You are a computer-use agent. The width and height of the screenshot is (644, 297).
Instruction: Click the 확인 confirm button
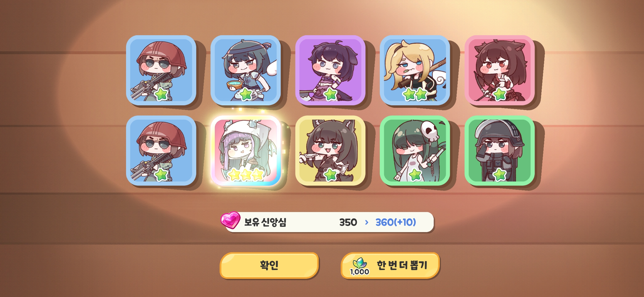269,265
